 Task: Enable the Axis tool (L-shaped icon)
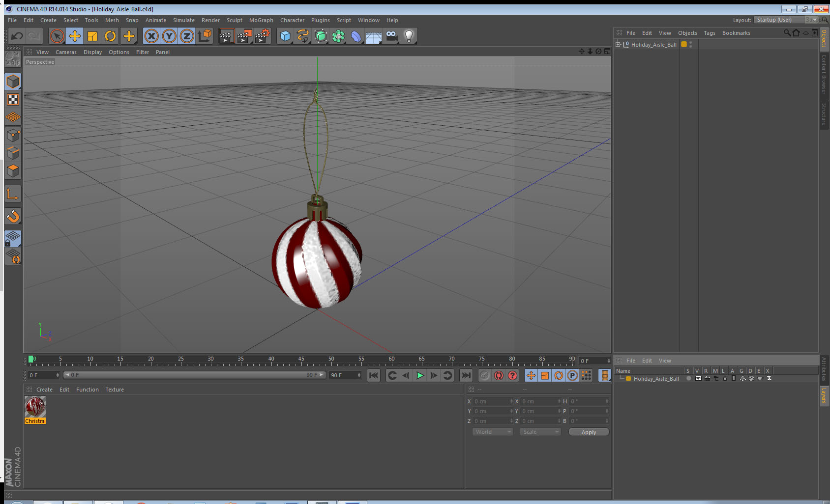tap(13, 194)
